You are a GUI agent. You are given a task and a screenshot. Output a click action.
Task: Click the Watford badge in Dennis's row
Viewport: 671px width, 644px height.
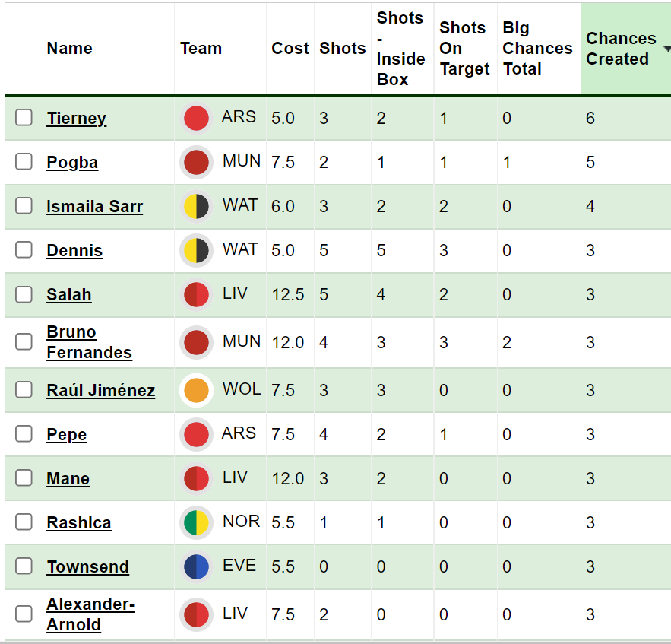click(x=196, y=251)
